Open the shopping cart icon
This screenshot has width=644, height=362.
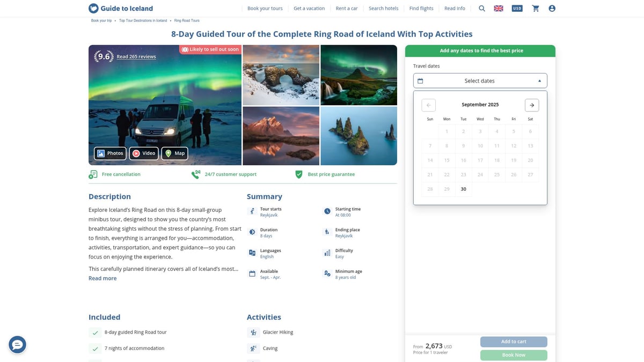(x=536, y=9)
